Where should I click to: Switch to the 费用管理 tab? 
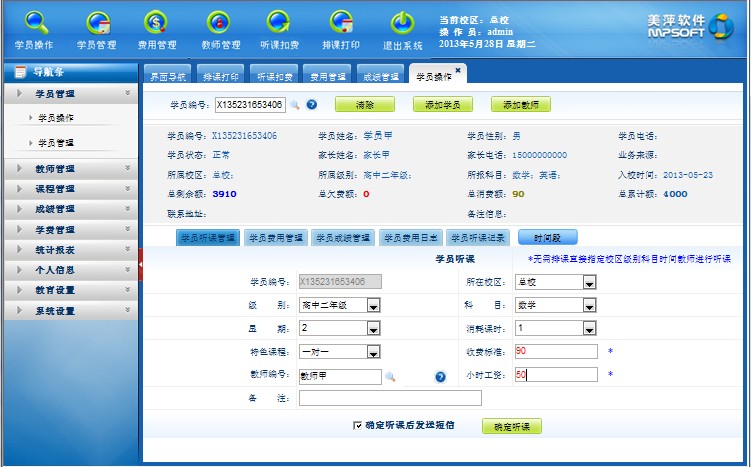[x=327, y=76]
